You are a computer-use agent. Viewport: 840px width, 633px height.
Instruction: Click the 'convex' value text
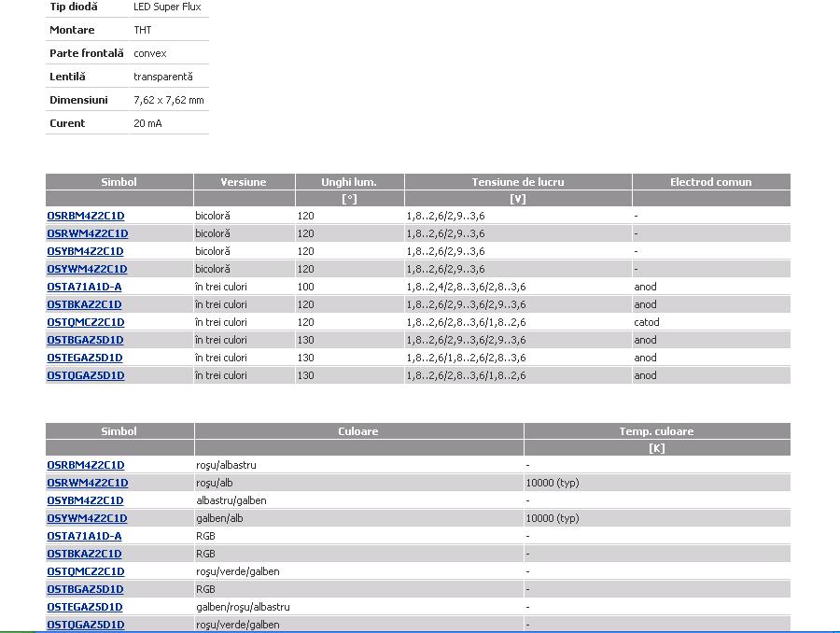(150, 53)
